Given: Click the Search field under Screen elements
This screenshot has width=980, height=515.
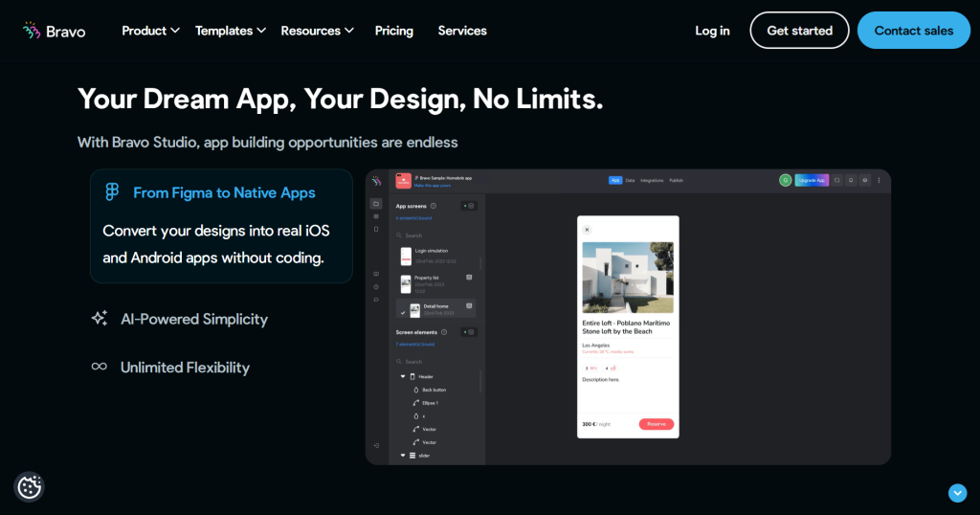Looking at the screenshot, I should tap(436, 362).
